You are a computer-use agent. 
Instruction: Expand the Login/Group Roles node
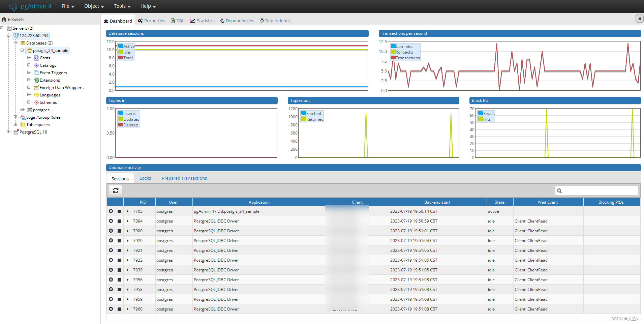(x=16, y=117)
